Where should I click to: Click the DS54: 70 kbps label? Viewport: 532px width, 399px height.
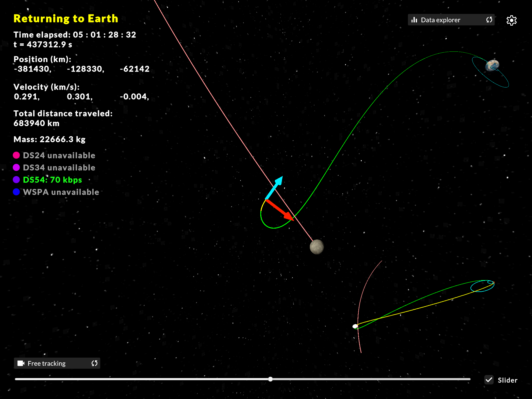pyautogui.click(x=52, y=180)
